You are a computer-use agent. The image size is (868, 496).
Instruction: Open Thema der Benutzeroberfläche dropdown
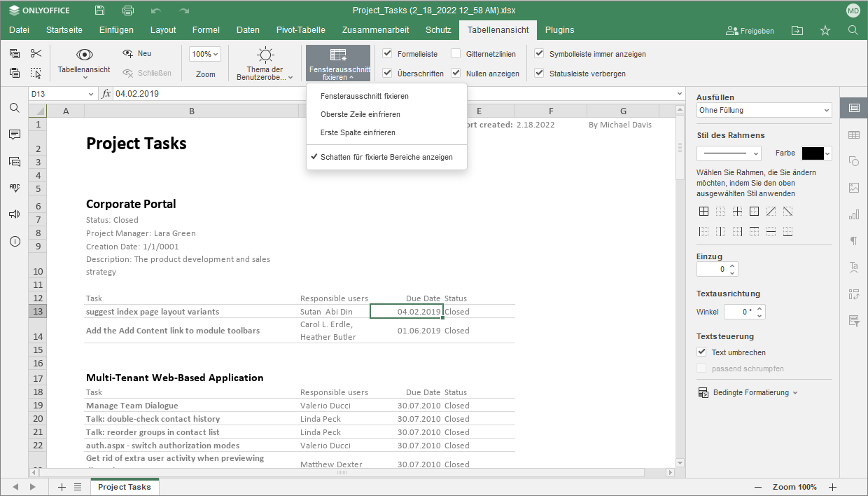[x=265, y=63]
